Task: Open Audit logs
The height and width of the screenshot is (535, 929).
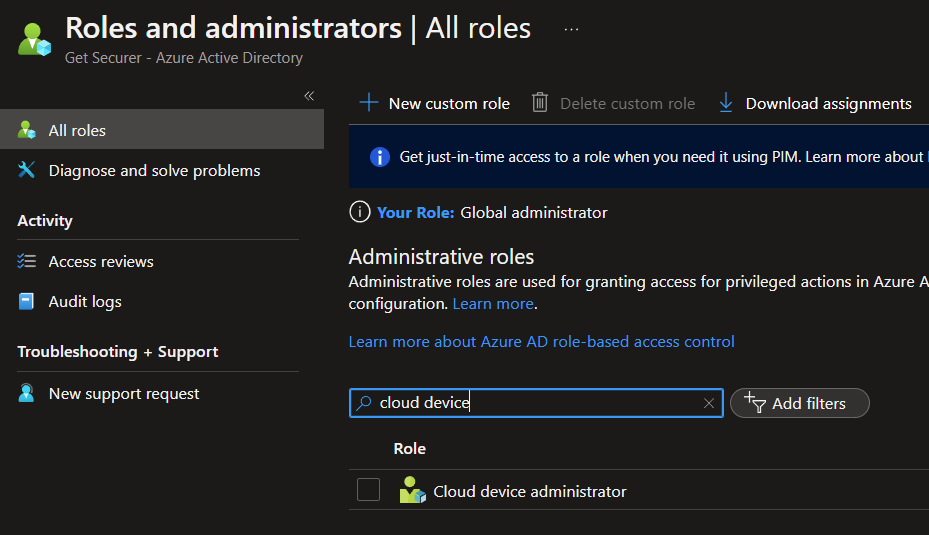Action: [x=85, y=302]
